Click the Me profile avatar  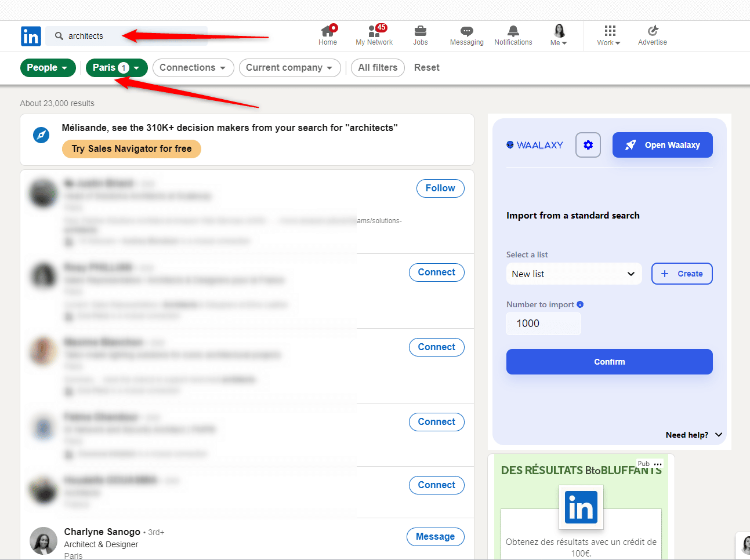point(559,31)
